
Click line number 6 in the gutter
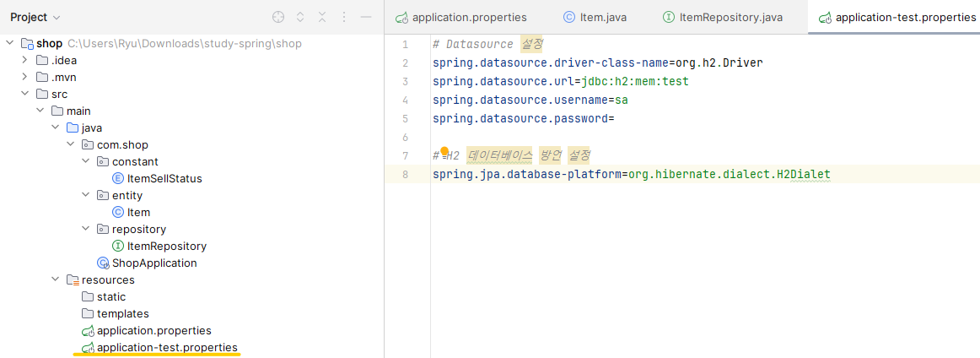[x=405, y=137]
